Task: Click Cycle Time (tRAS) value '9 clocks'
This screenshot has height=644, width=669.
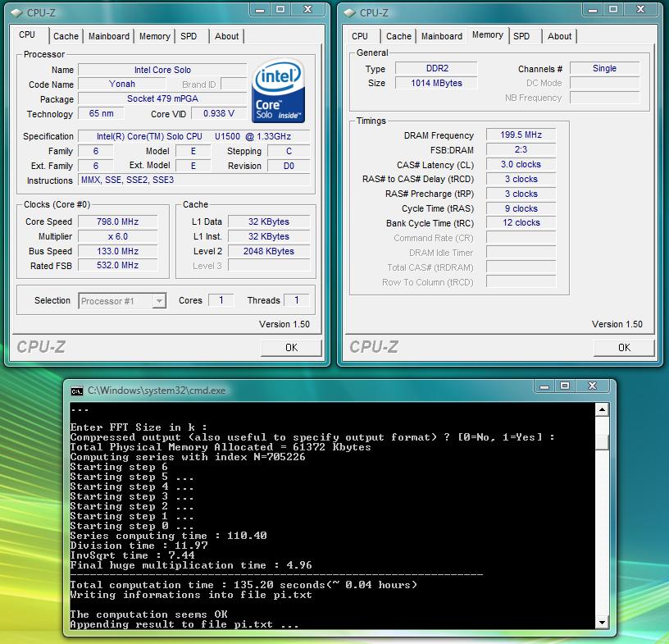Action: pyautogui.click(x=521, y=208)
